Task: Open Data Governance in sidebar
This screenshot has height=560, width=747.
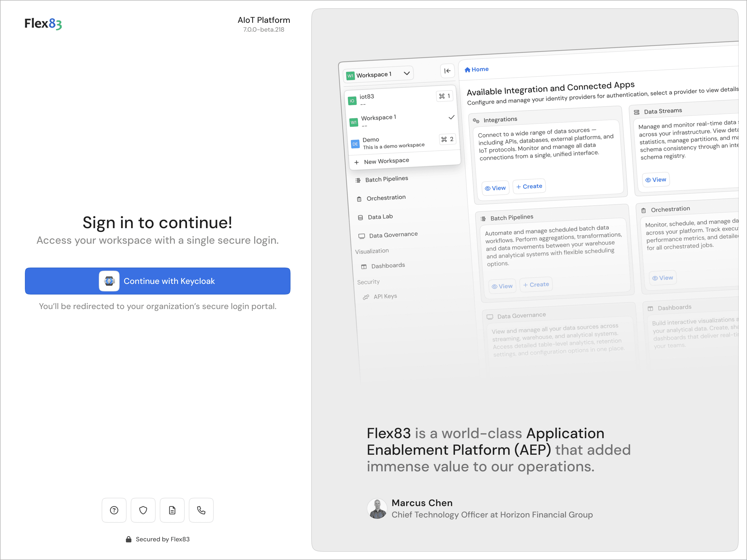Action: (x=393, y=235)
